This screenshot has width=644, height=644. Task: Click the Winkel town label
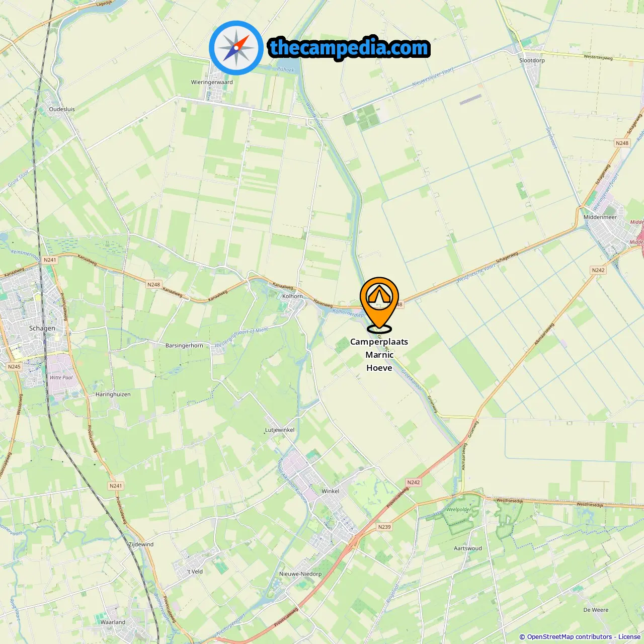click(331, 491)
